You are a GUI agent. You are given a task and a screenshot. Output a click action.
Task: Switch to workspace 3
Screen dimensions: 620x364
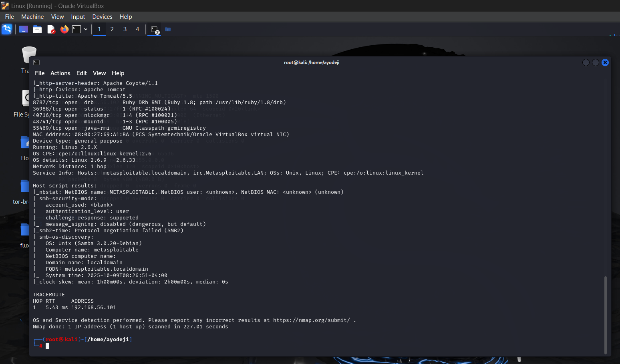click(125, 29)
